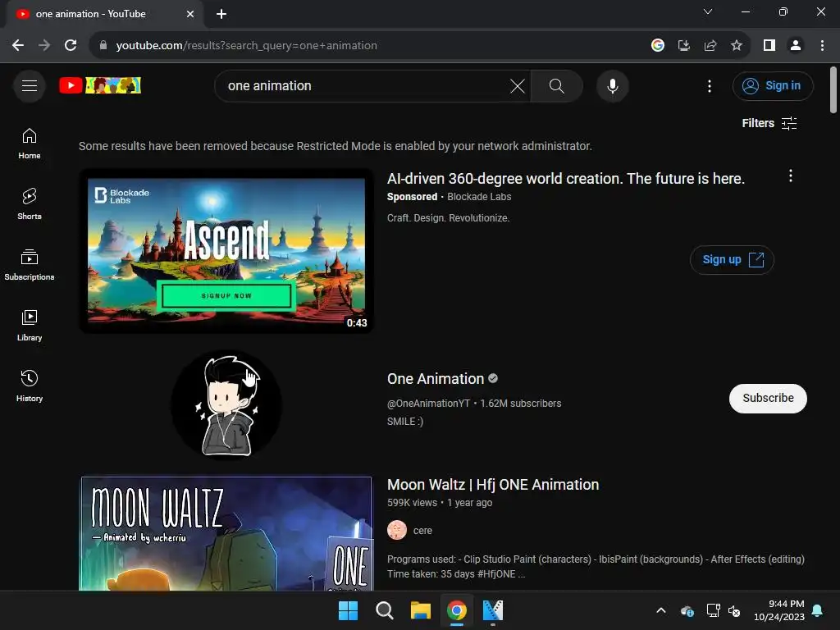Click the browser forward arrow

(44, 46)
